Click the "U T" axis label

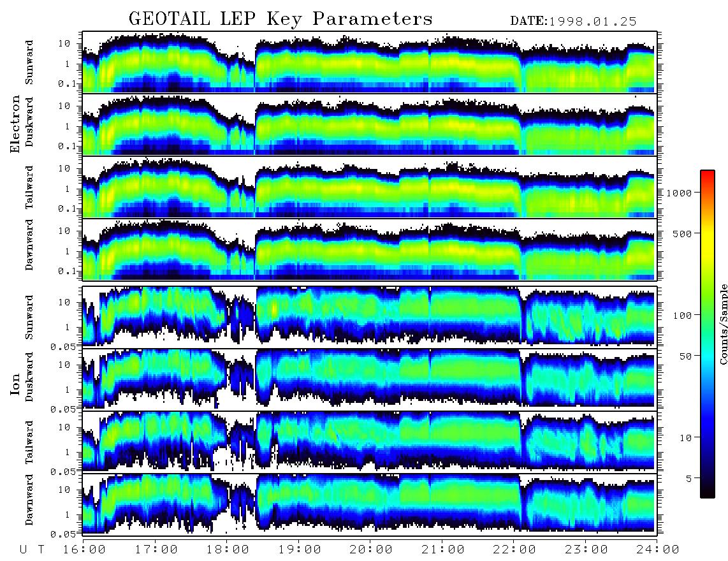click(x=33, y=550)
